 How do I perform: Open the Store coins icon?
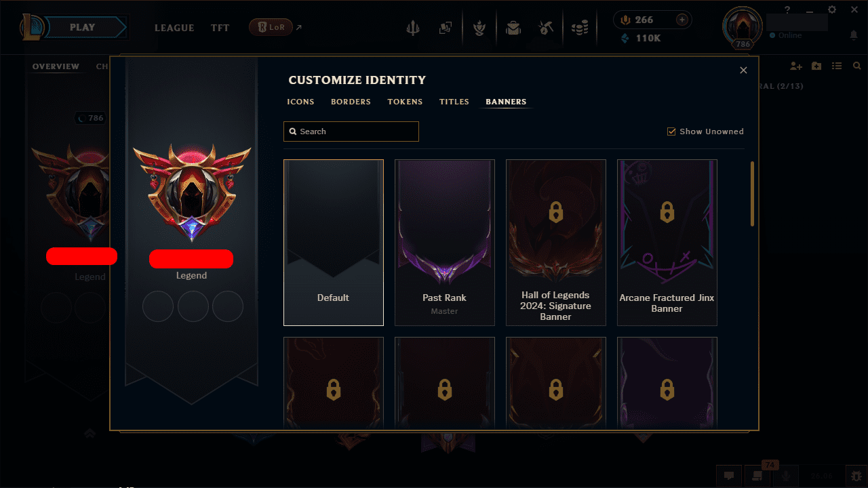tap(579, 28)
